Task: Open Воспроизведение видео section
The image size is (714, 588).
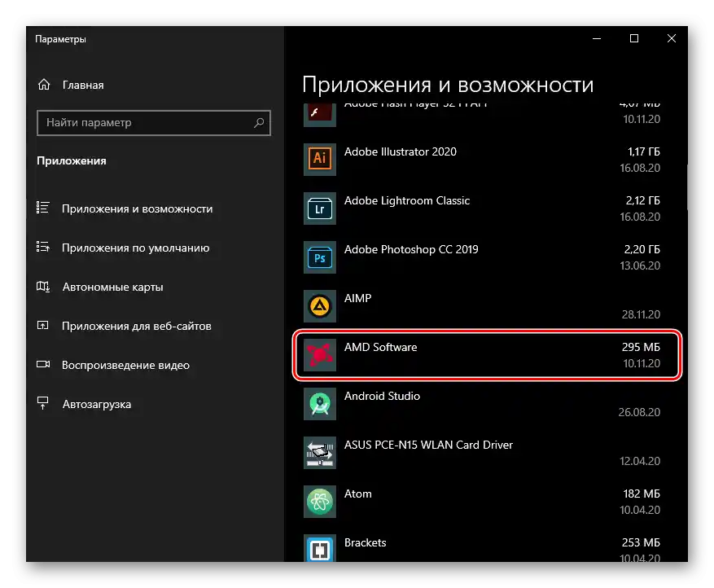Action: (x=125, y=366)
